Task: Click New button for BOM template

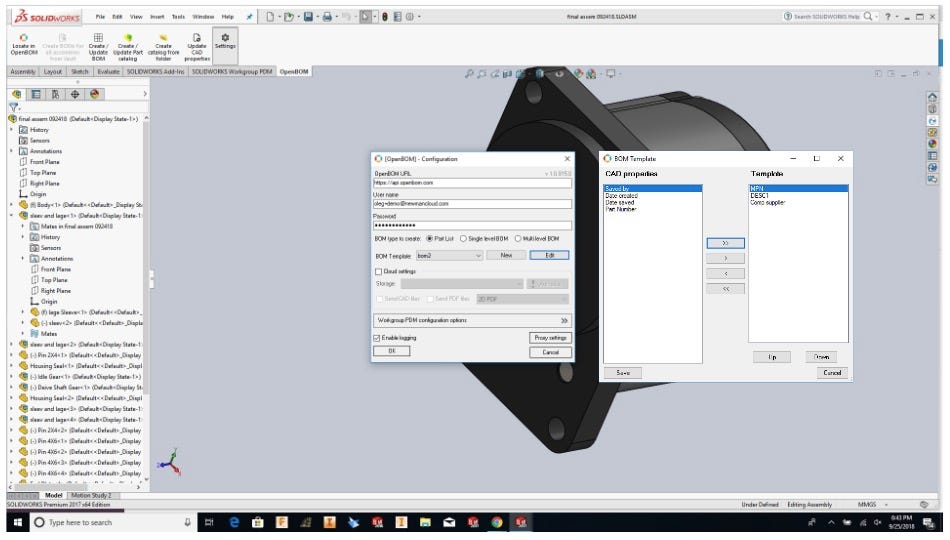Action: point(506,255)
